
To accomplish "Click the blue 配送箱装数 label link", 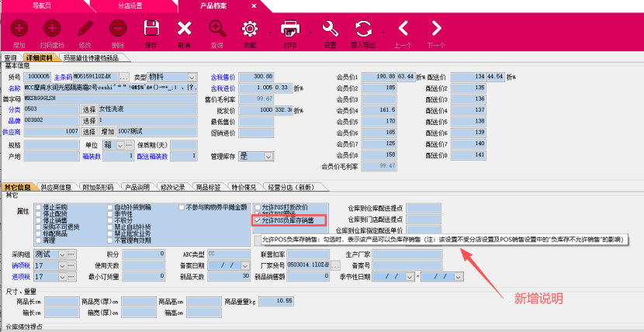I will [152, 157].
